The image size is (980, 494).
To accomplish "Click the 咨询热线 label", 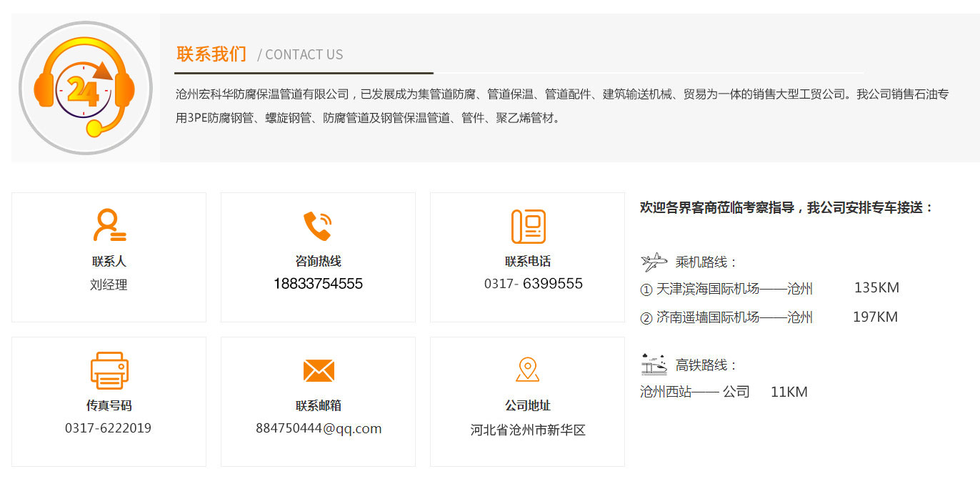I will 319,262.
